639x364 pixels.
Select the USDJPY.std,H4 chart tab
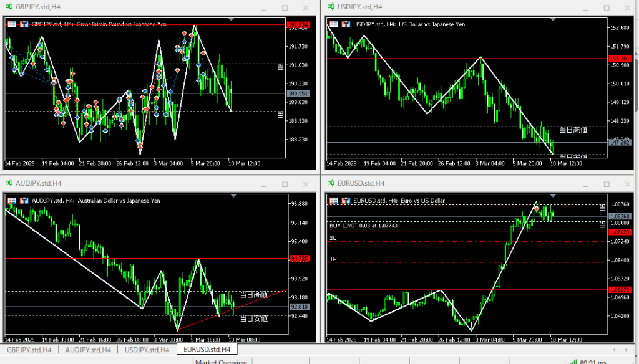click(147, 350)
